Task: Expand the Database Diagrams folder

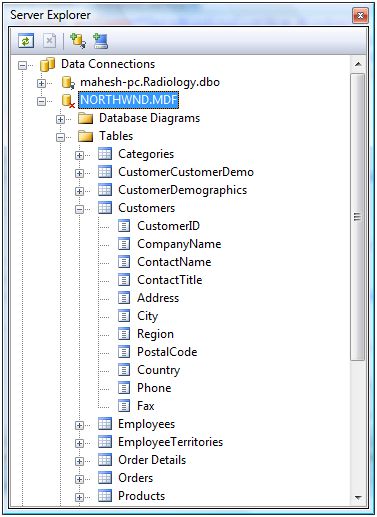Action: tap(60, 119)
